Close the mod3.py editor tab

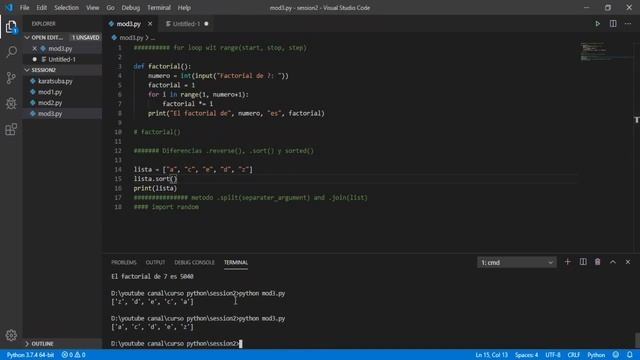150,24
